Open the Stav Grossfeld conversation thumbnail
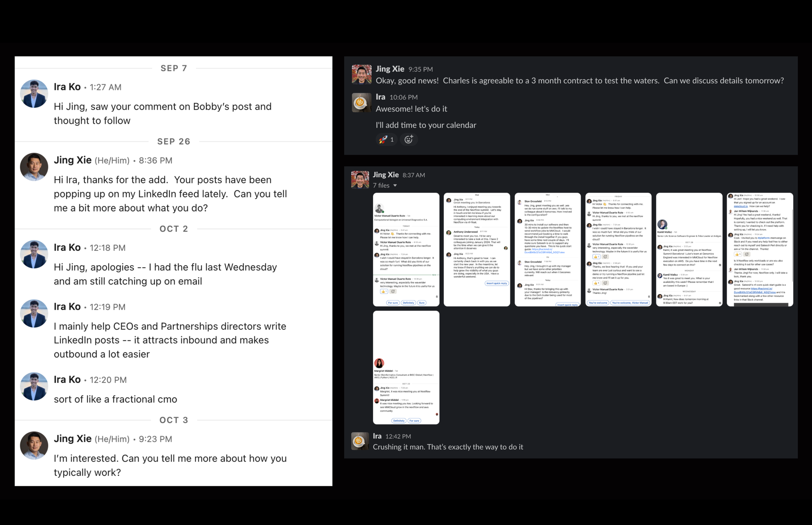 point(548,249)
